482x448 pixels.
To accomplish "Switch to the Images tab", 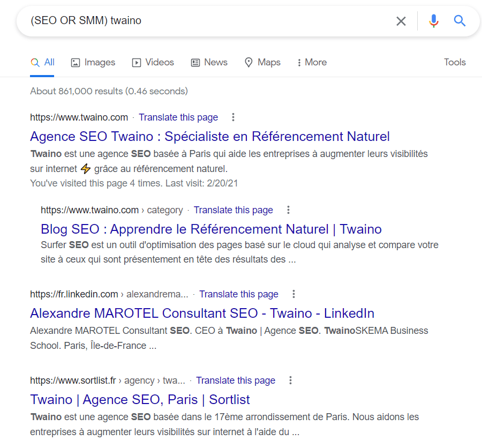I will [x=93, y=62].
